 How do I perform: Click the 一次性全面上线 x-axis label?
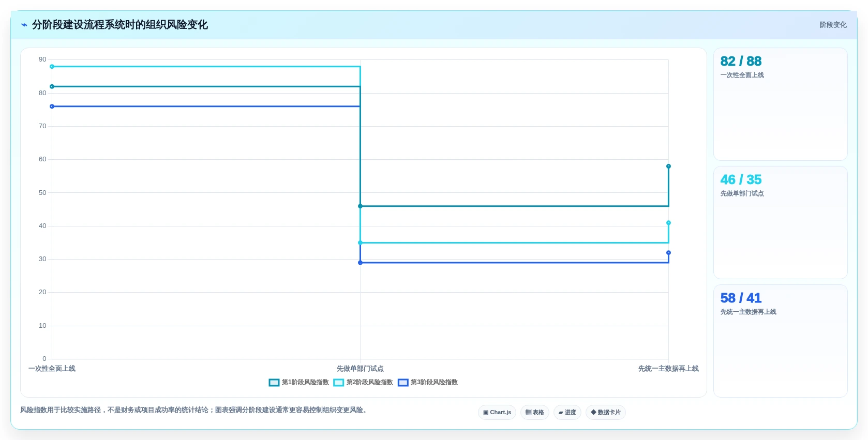pos(52,369)
